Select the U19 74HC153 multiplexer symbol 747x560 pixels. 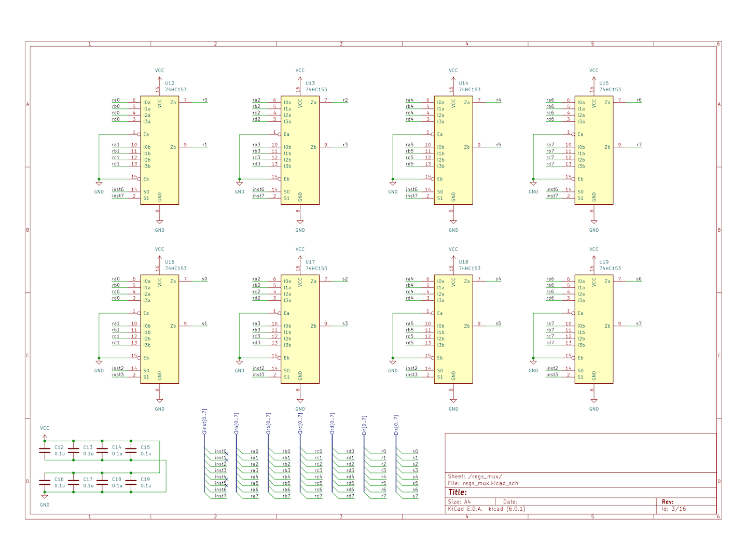click(x=593, y=329)
